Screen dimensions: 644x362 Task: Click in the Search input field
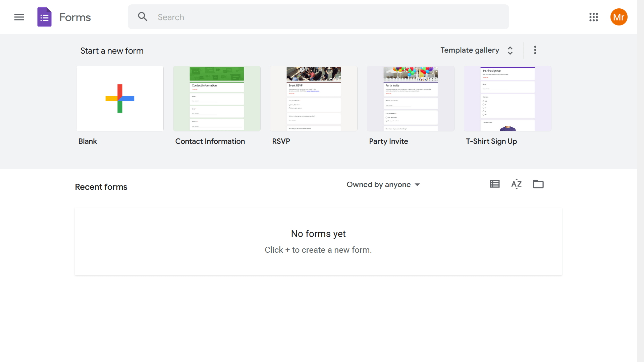coord(329,17)
